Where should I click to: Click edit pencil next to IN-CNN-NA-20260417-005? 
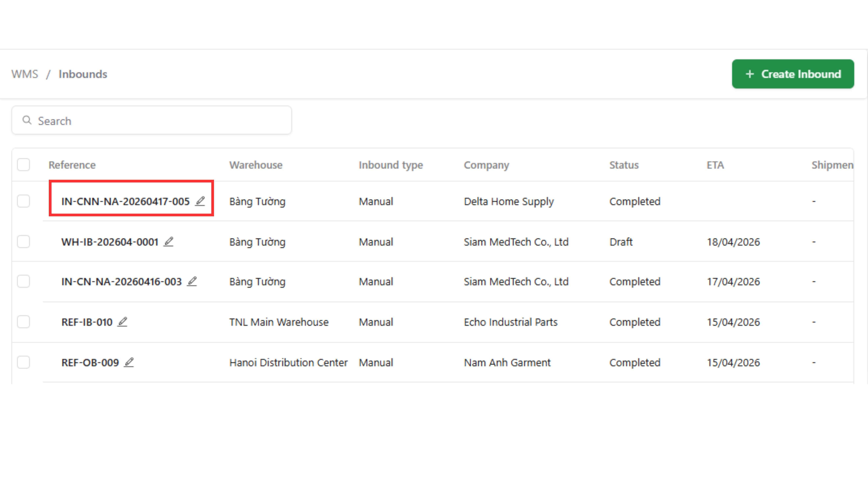click(200, 201)
